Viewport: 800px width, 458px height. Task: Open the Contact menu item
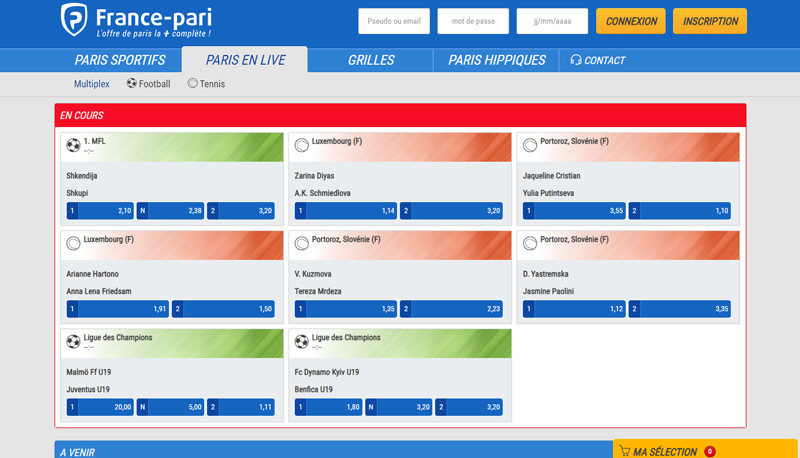click(x=597, y=60)
